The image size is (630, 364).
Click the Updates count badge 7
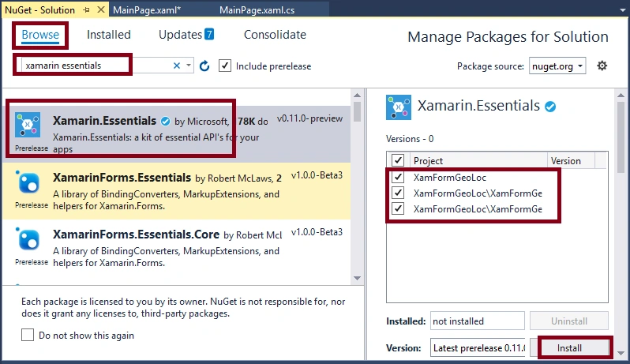(209, 34)
